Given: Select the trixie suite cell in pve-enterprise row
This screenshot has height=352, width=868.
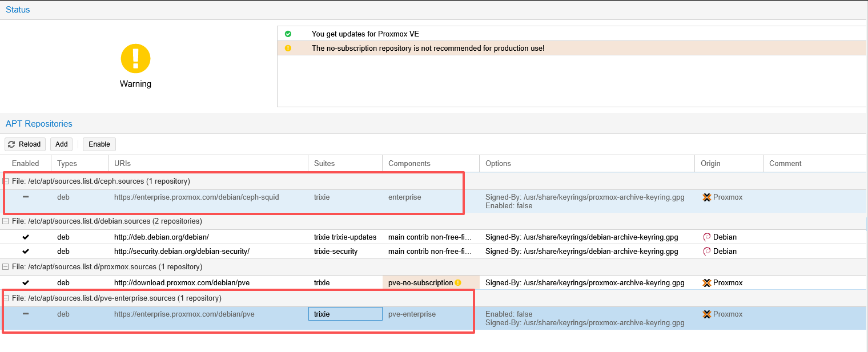Looking at the screenshot, I should (345, 314).
